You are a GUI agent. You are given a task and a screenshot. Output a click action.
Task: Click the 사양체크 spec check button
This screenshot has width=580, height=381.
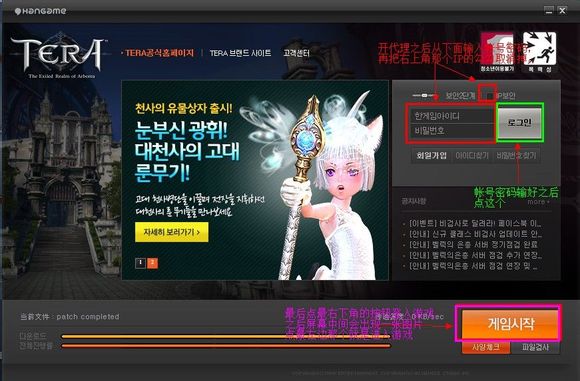pyautogui.click(x=486, y=347)
